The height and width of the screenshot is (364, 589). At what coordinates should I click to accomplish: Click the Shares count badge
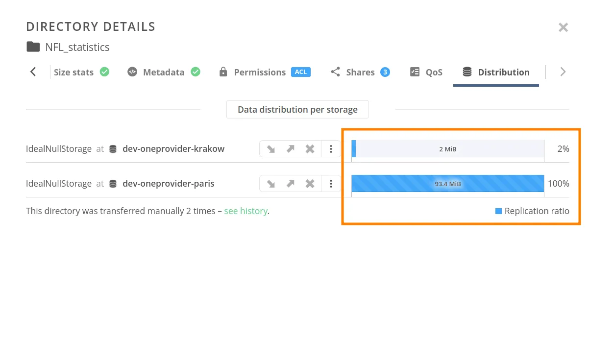click(385, 72)
